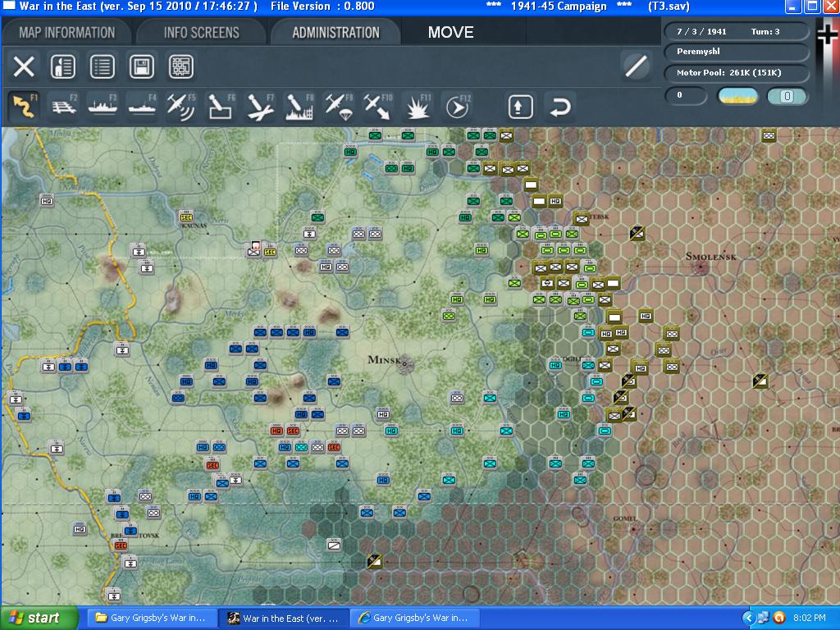Open the Internet Explorer Gary Grigsby's taskbar window
This screenshot has height=630, width=840.
tap(415, 619)
